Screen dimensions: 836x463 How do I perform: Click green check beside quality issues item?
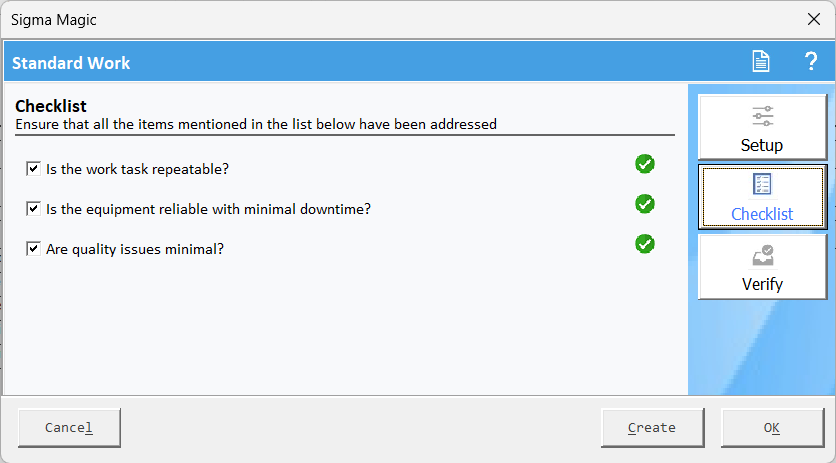tap(645, 244)
